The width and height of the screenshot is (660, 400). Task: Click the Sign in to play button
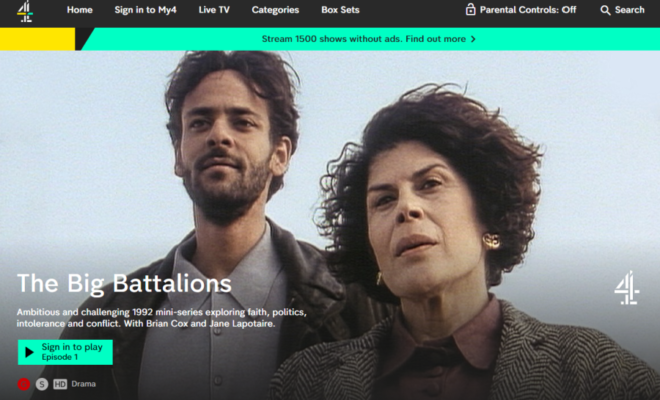click(65, 352)
